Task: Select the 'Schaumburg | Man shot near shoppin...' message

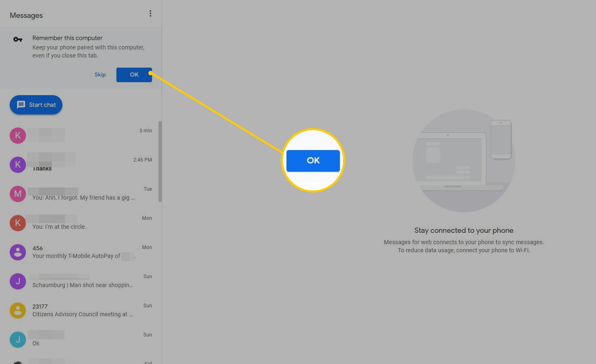Action: click(83, 285)
